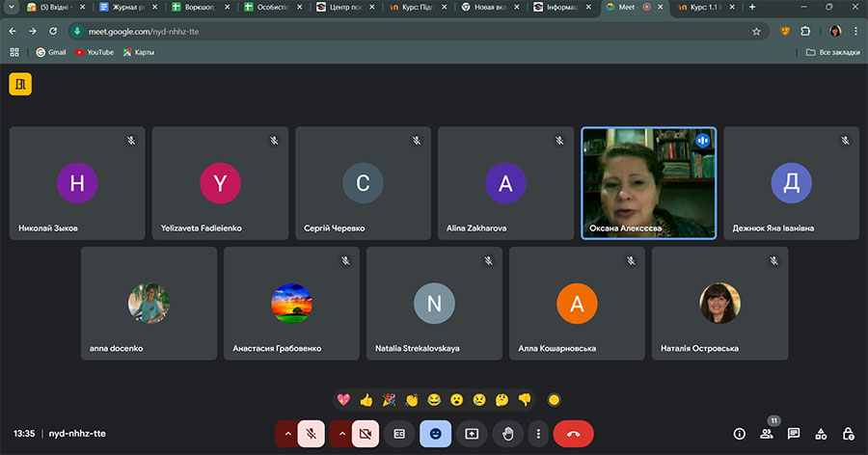The image size is (868, 455).
Task: Switch to the Центр browser tab
Action: tap(347, 8)
